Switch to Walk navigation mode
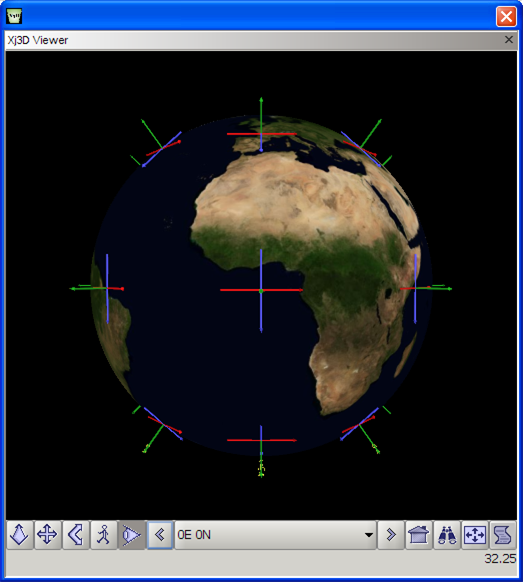The height and width of the screenshot is (582, 523). (104, 535)
